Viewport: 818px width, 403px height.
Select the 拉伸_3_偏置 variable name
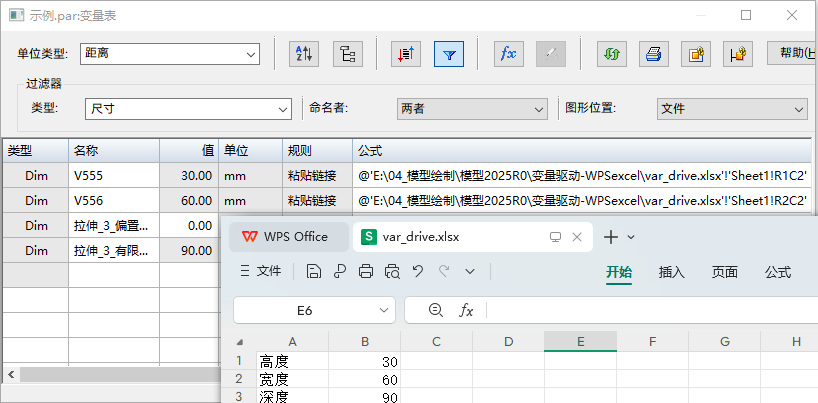[x=114, y=226]
